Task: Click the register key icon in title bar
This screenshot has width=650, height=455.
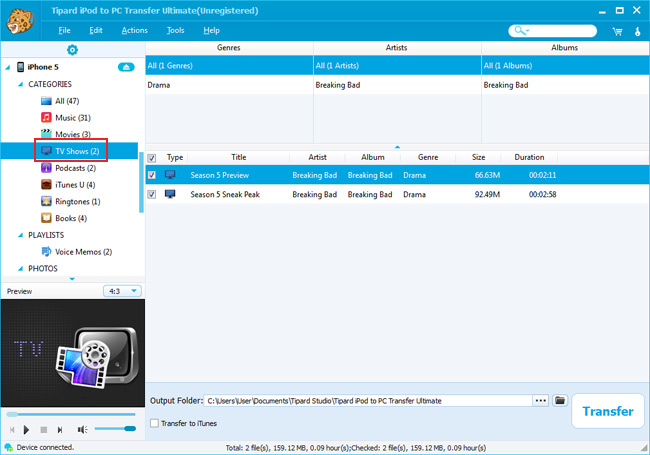Action: (x=638, y=31)
